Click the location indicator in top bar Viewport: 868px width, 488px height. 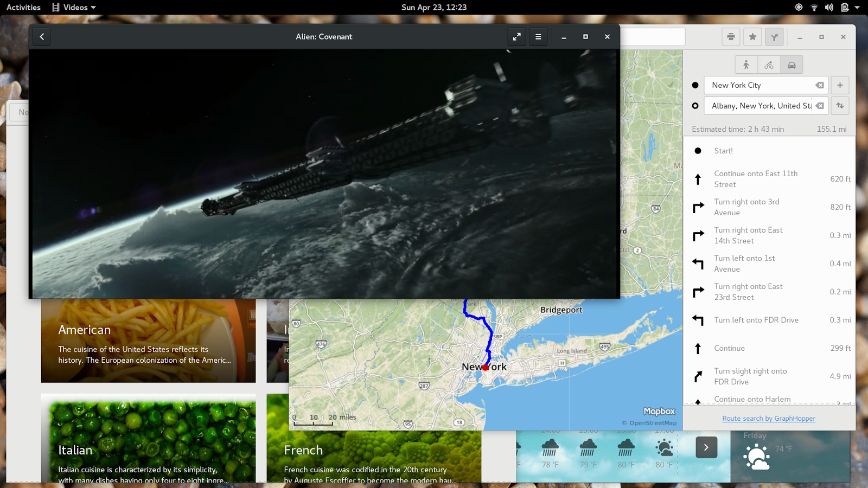click(x=799, y=8)
